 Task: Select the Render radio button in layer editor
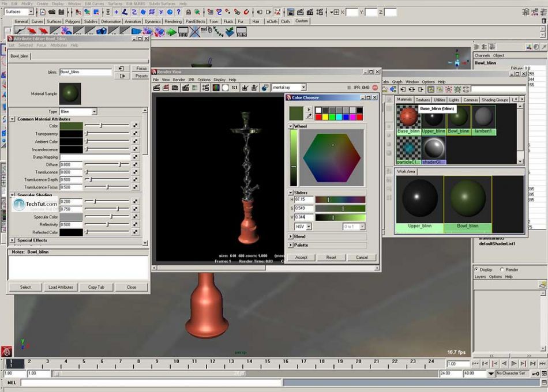click(x=502, y=269)
